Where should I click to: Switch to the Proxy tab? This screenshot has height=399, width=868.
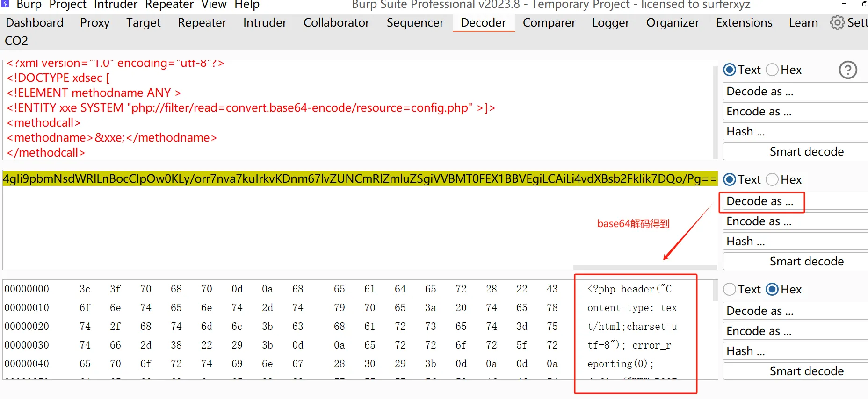coord(95,23)
